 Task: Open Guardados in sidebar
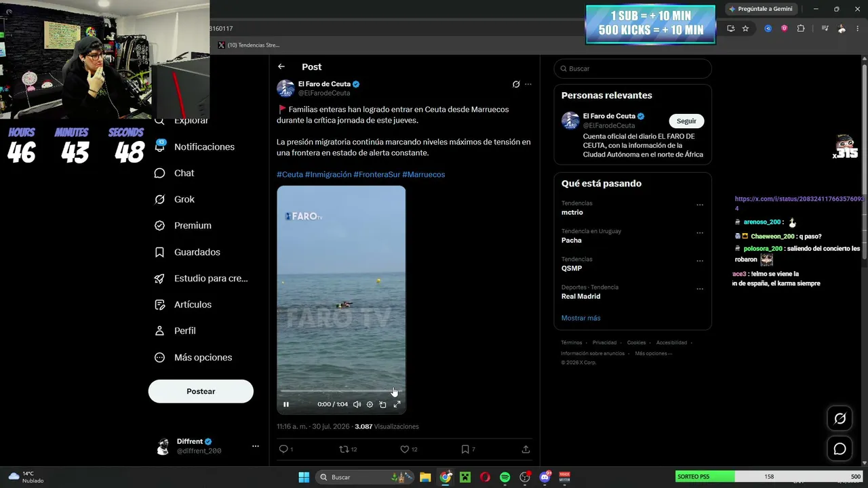[187, 252]
